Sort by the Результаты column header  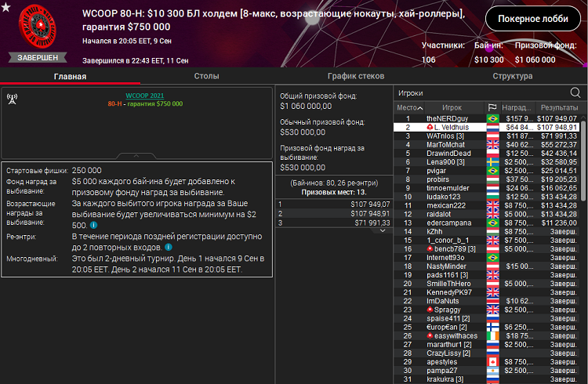click(x=559, y=107)
